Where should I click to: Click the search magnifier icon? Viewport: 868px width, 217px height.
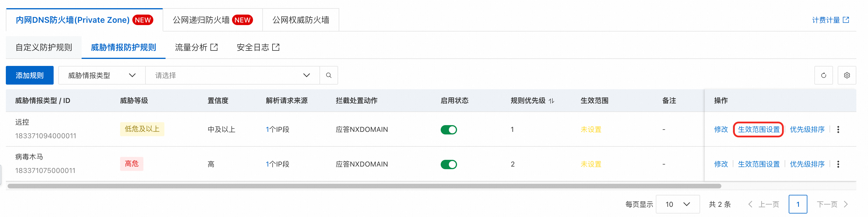(x=328, y=75)
